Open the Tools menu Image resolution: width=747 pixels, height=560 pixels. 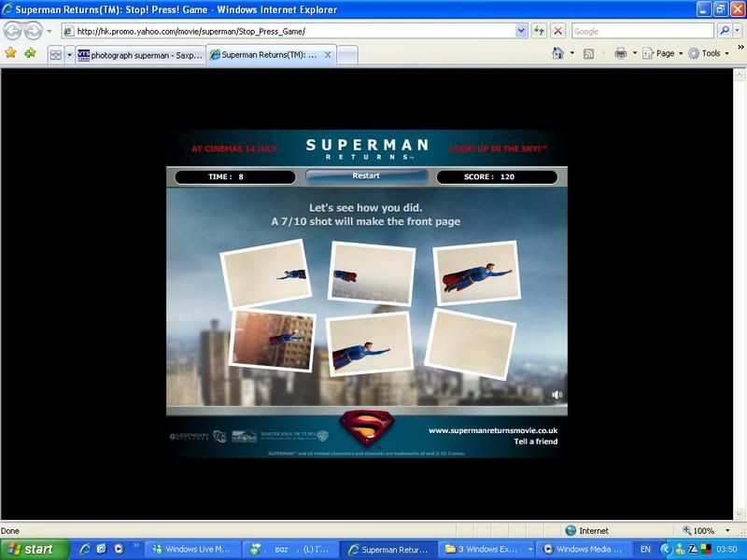tap(709, 53)
